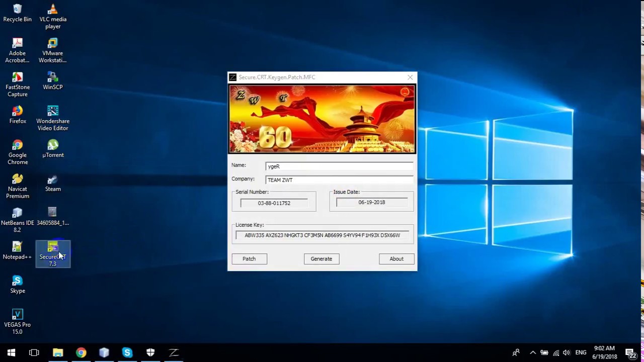Open the volume control in tray
This screenshot has height=362, width=644.
567,352
